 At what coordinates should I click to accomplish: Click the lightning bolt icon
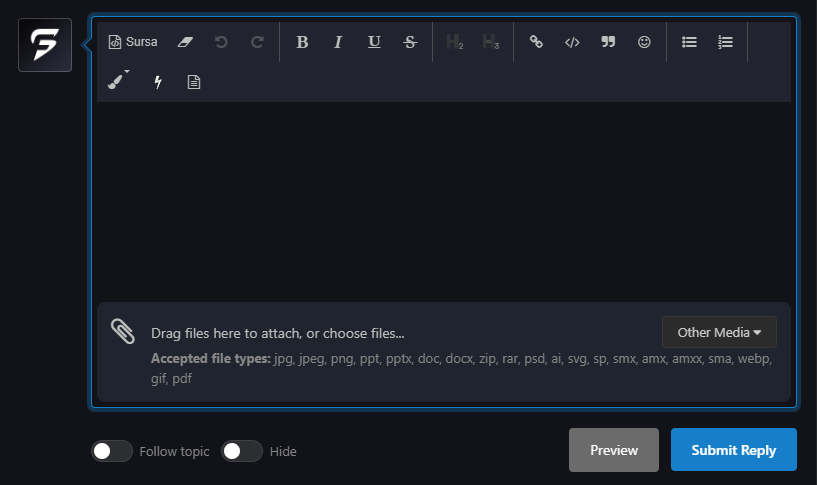click(x=158, y=82)
